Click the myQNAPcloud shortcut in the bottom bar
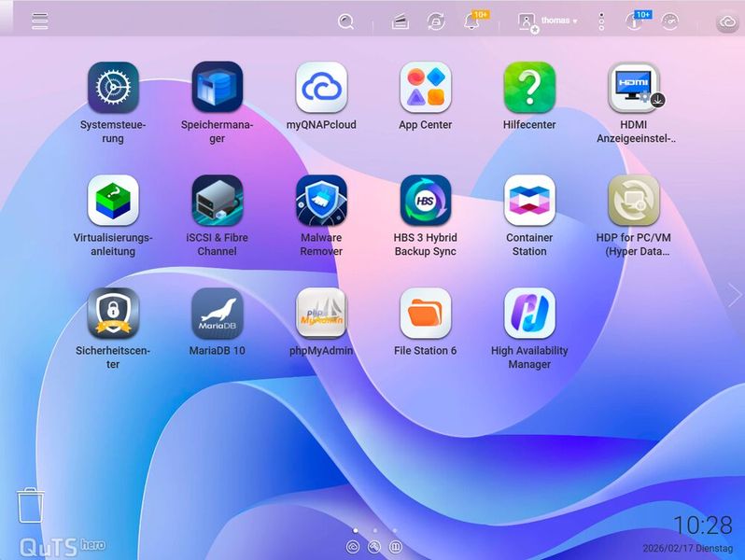Screen dimensions: 745x560 (x=353, y=547)
